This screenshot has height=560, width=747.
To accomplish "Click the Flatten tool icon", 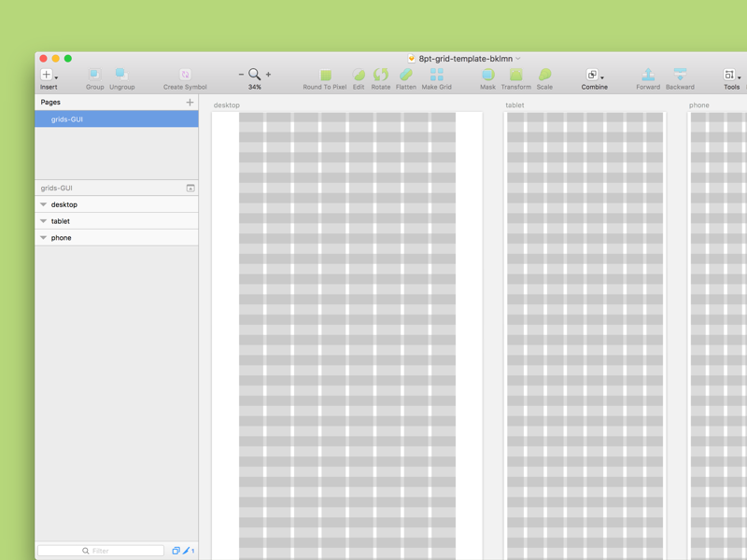I will tap(406, 75).
